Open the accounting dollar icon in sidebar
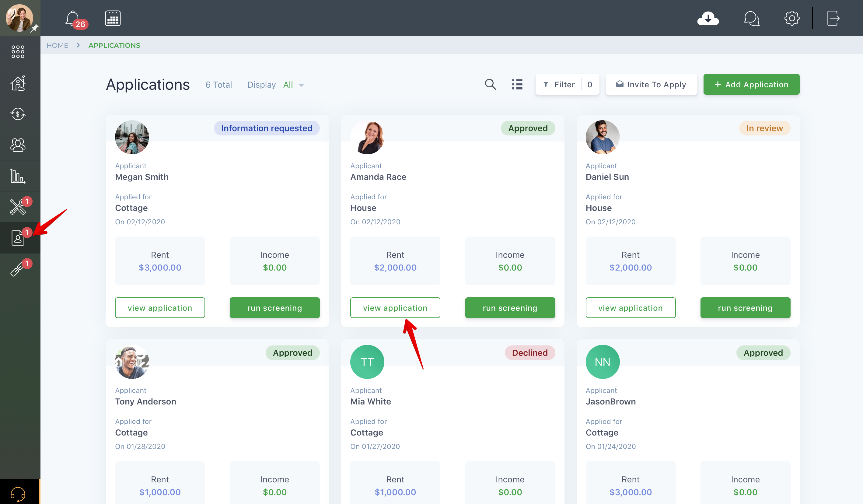The height and width of the screenshot is (504, 863). [18, 114]
